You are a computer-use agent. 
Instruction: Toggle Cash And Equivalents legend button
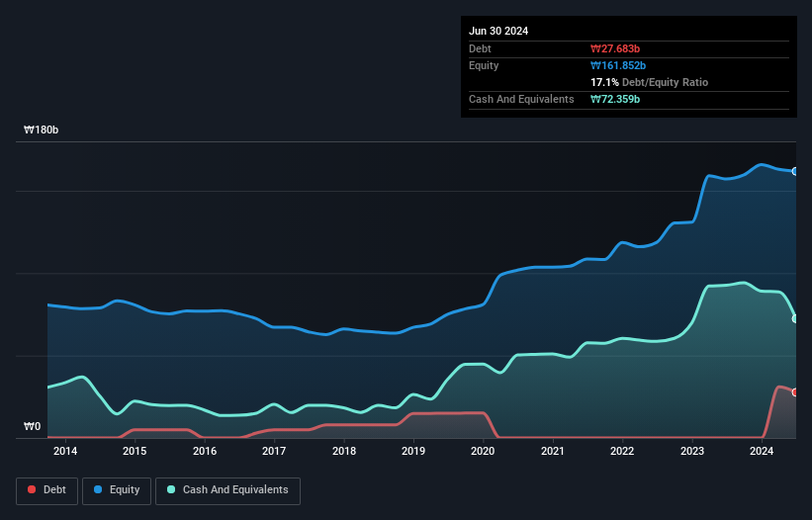click(227, 490)
